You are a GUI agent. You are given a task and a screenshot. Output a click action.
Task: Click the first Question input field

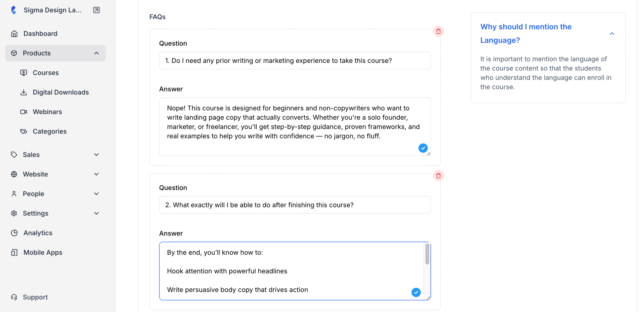[295, 61]
